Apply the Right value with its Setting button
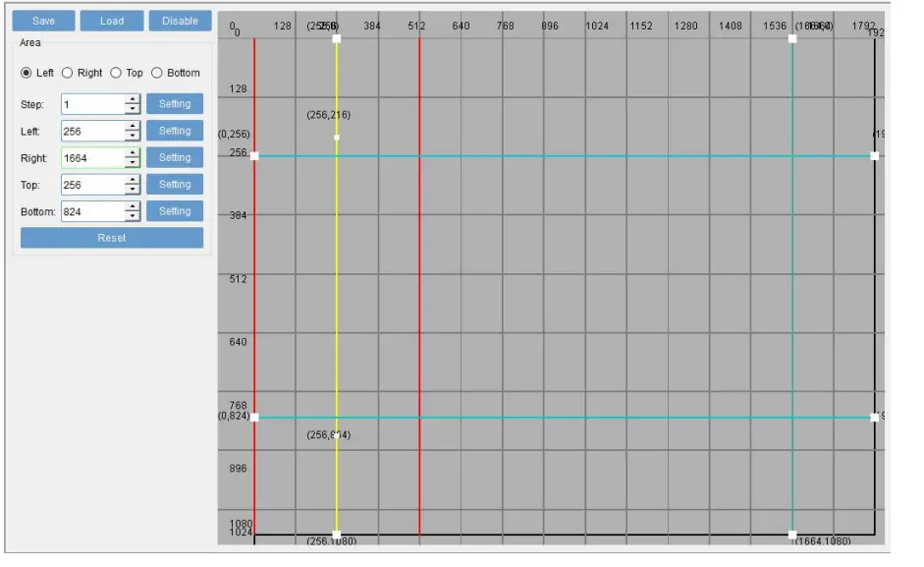 point(175,157)
